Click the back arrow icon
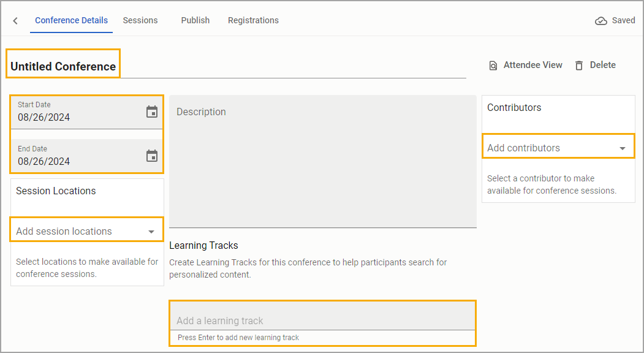644x353 pixels. [x=15, y=21]
